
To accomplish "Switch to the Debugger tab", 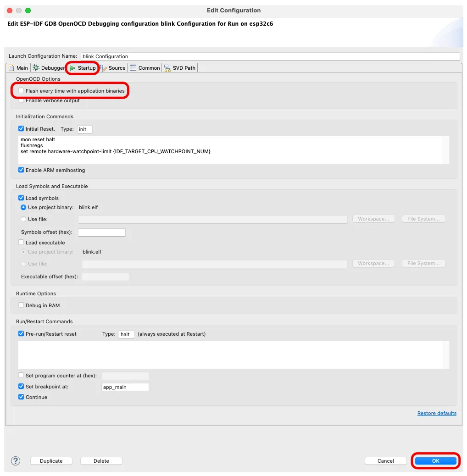I will click(49, 68).
